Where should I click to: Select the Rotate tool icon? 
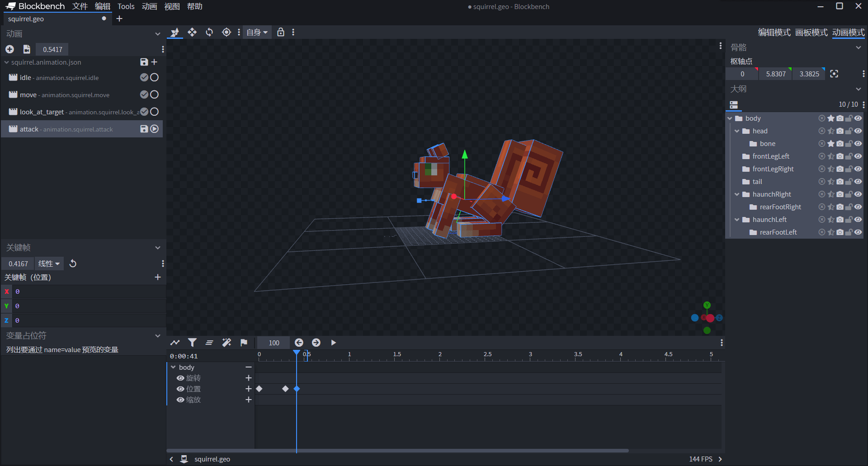click(209, 32)
